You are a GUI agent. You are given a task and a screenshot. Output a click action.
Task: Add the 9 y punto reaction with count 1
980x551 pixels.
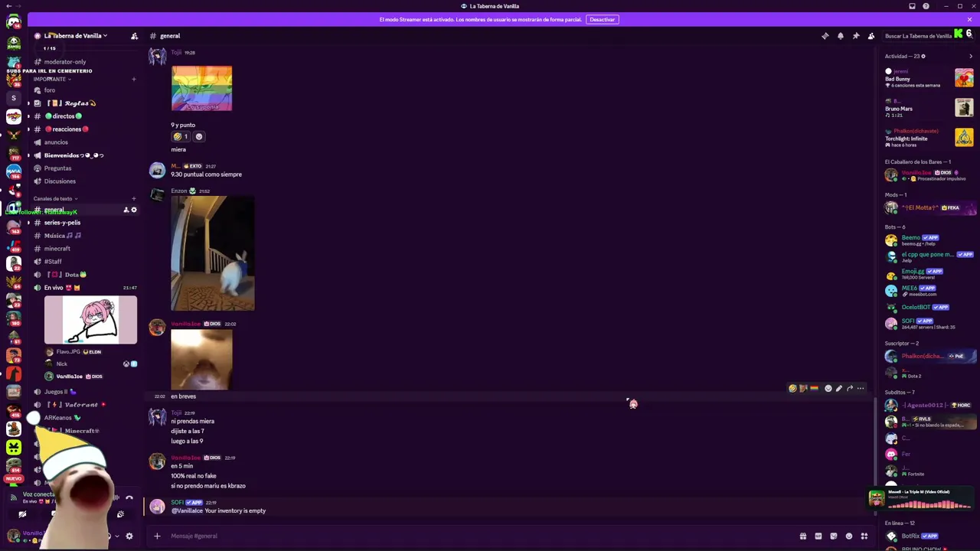pyautogui.click(x=181, y=137)
